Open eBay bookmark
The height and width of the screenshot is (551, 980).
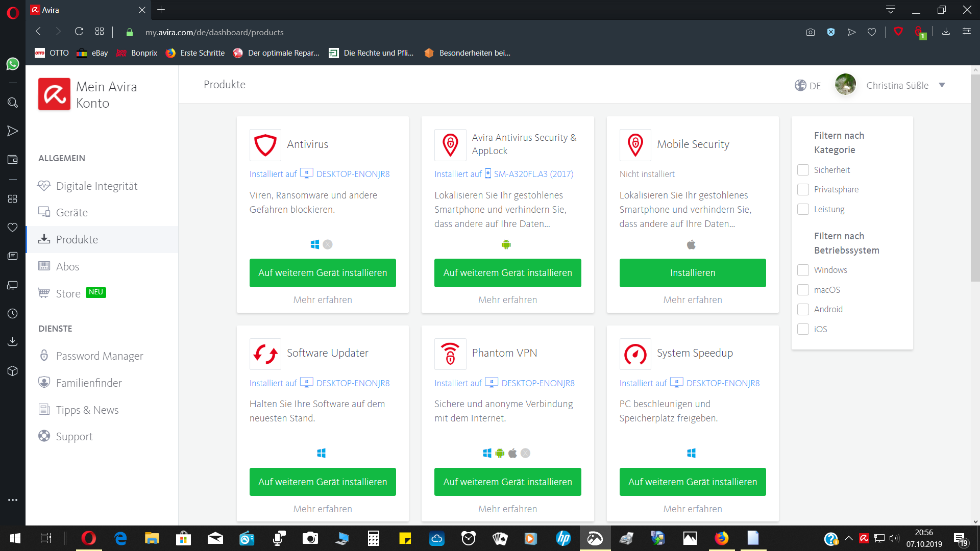pyautogui.click(x=93, y=53)
